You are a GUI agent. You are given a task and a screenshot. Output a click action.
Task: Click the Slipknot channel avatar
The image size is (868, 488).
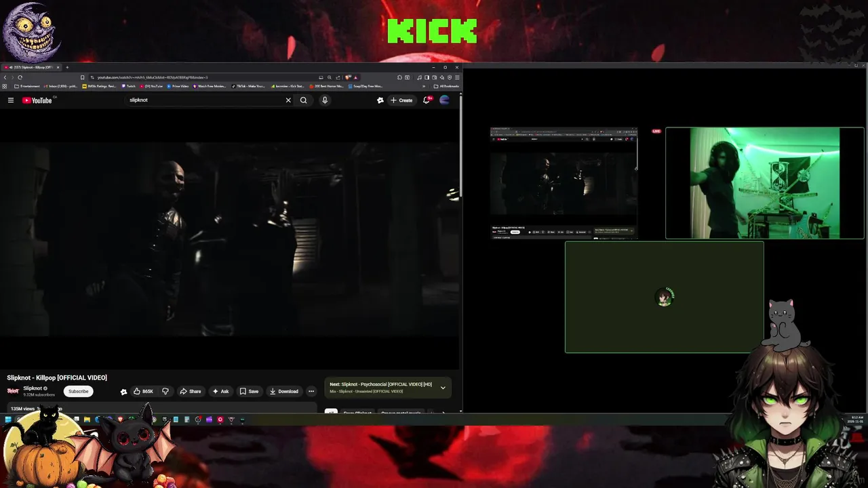tap(13, 391)
